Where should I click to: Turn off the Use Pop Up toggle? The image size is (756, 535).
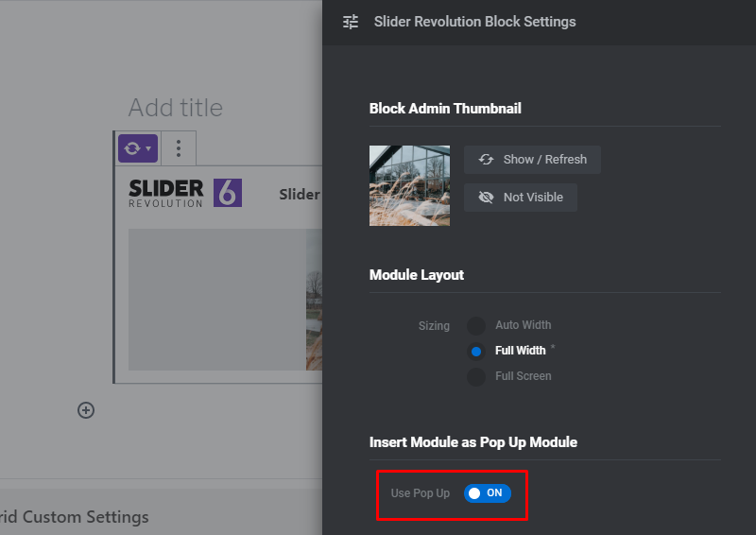tap(488, 493)
